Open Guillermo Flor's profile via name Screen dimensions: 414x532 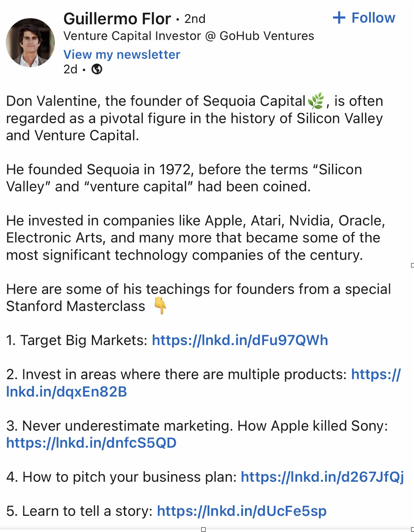click(x=117, y=19)
